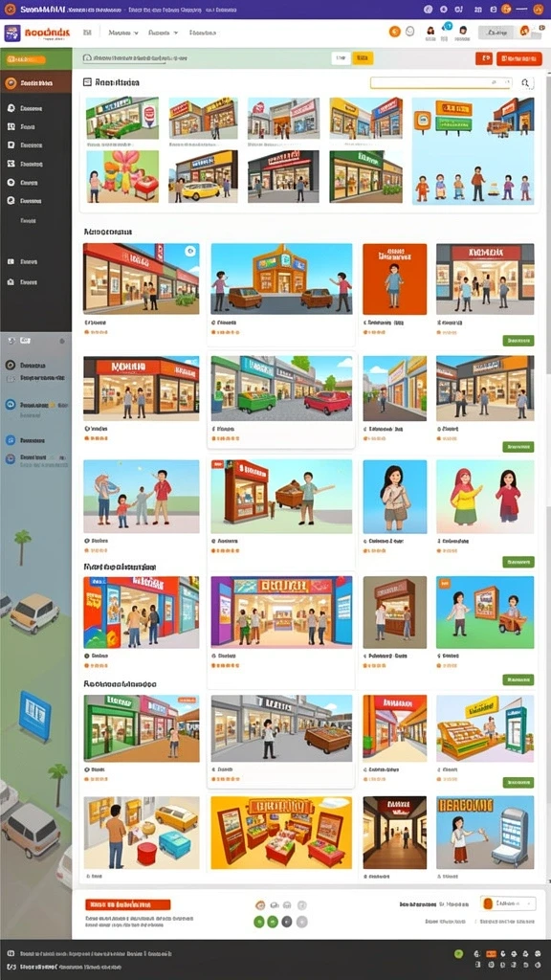Toggle the dark gray circle in footer panel
Screen dimensions: 551x980
pos(287,922)
